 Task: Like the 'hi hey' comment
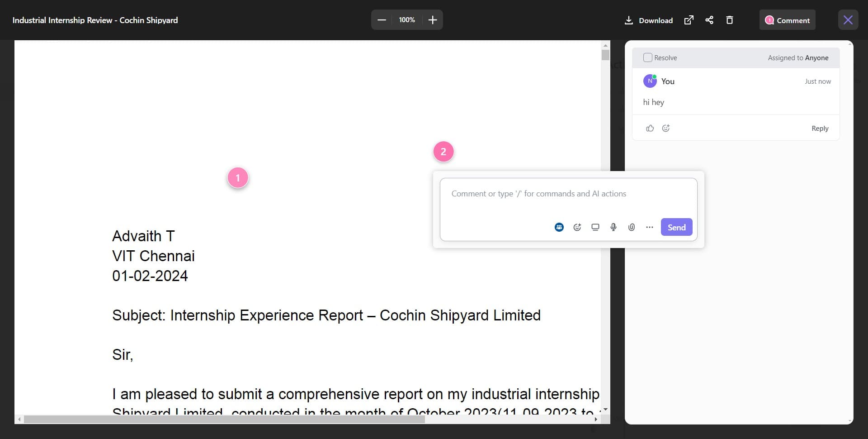click(650, 128)
